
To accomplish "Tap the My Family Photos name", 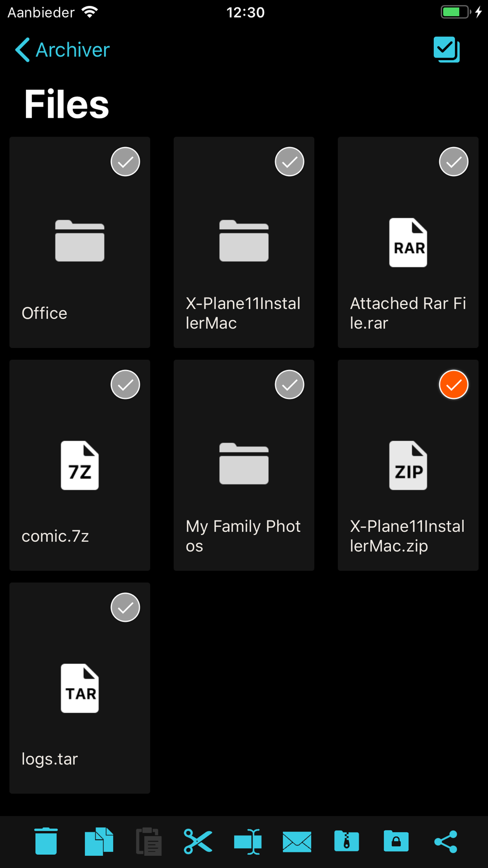I will point(243,536).
